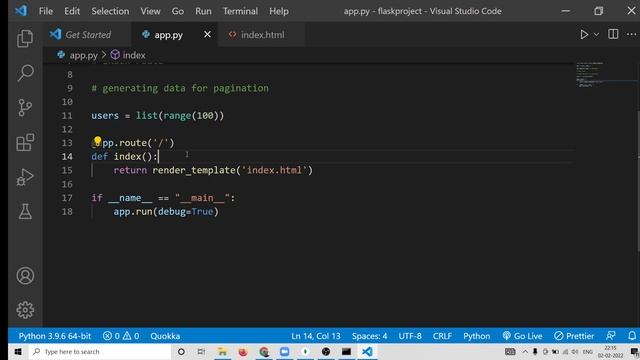
Task: Split the editor to the right
Action: tap(613, 34)
